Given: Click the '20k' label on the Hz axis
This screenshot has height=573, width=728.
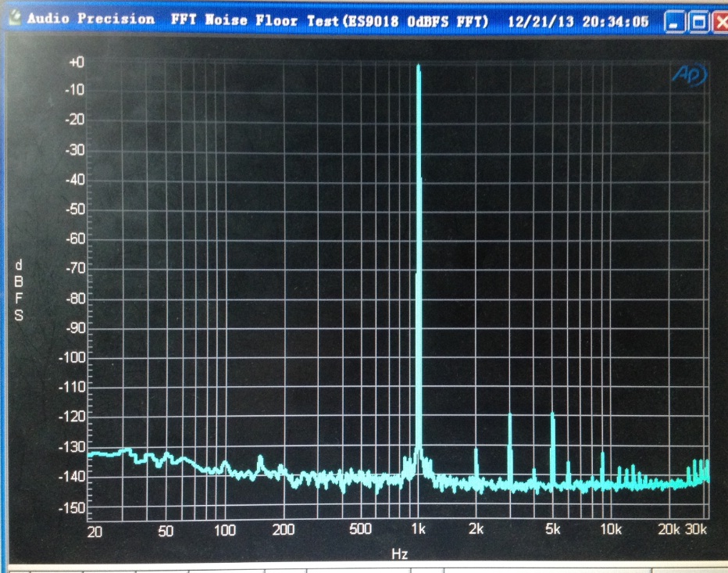Looking at the screenshot, I should [x=669, y=529].
